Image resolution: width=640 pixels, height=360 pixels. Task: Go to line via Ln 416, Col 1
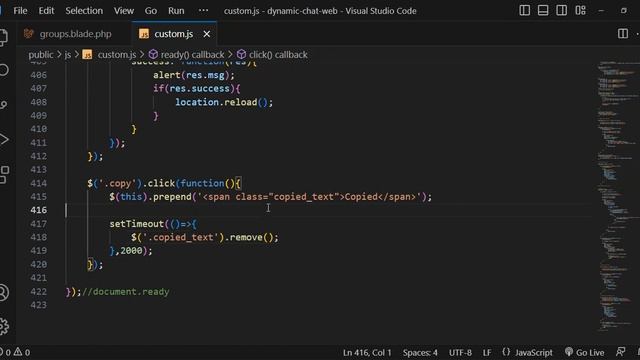coord(367,352)
